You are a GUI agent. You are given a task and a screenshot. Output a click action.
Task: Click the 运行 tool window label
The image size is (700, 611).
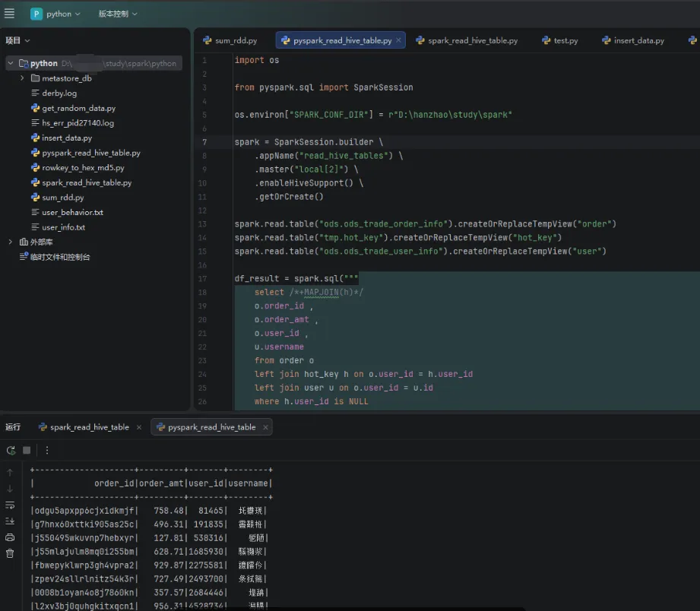(13, 427)
